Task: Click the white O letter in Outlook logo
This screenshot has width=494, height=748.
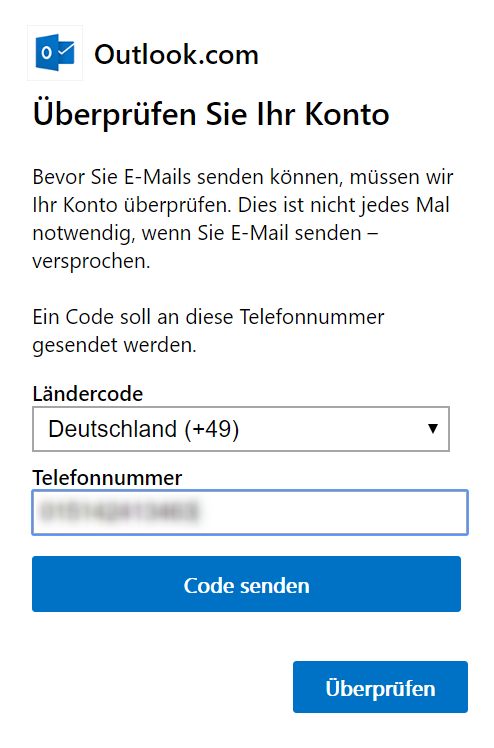Action: click(x=46, y=53)
